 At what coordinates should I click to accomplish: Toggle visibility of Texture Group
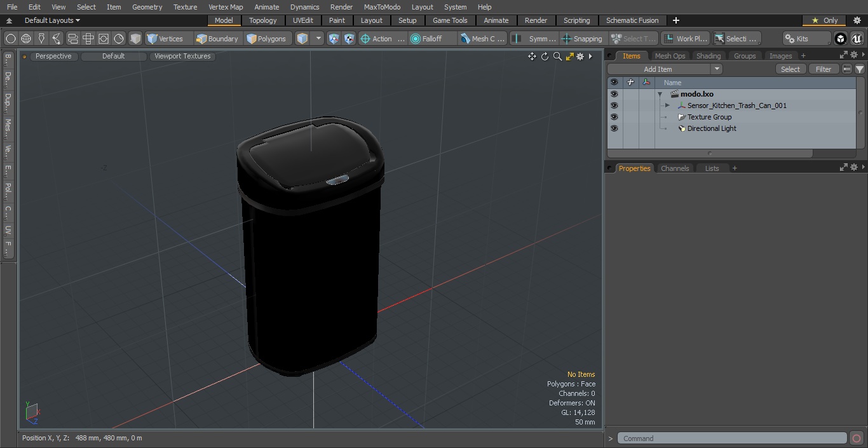coord(614,117)
